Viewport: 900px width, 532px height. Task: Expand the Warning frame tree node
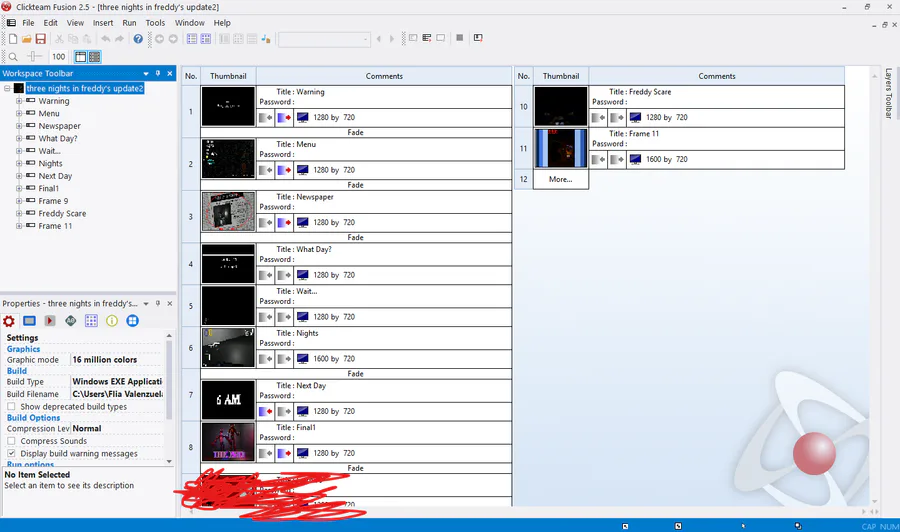coord(19,101)
